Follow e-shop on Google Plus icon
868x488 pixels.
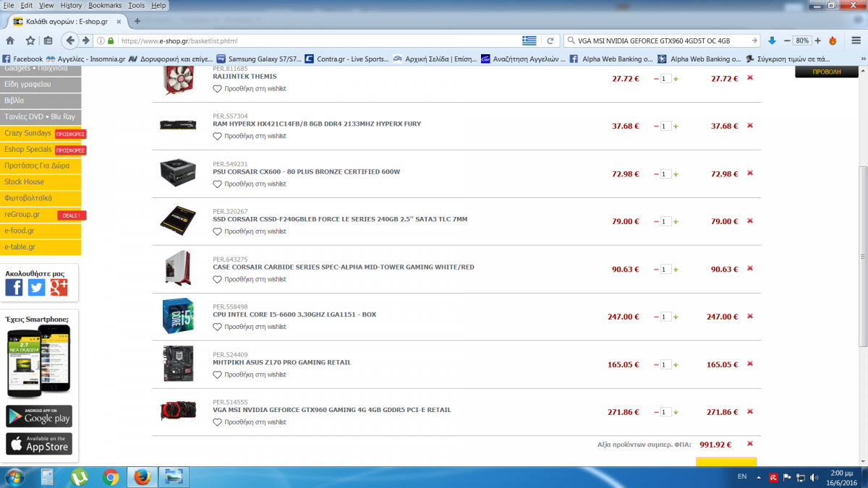coord(59,288)
